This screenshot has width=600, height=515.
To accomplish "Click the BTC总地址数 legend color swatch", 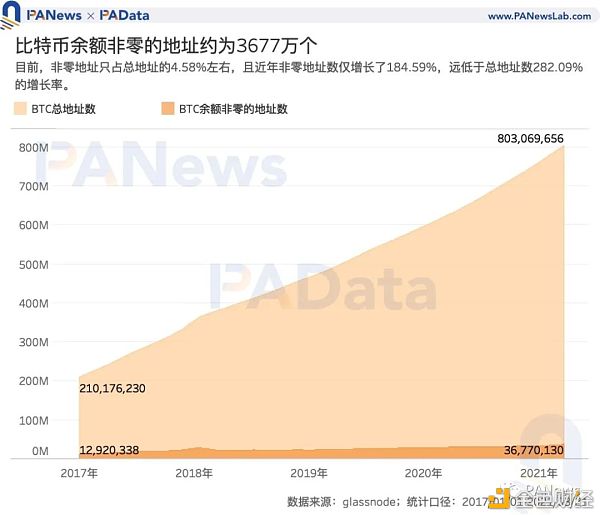I will click(20, 108).
